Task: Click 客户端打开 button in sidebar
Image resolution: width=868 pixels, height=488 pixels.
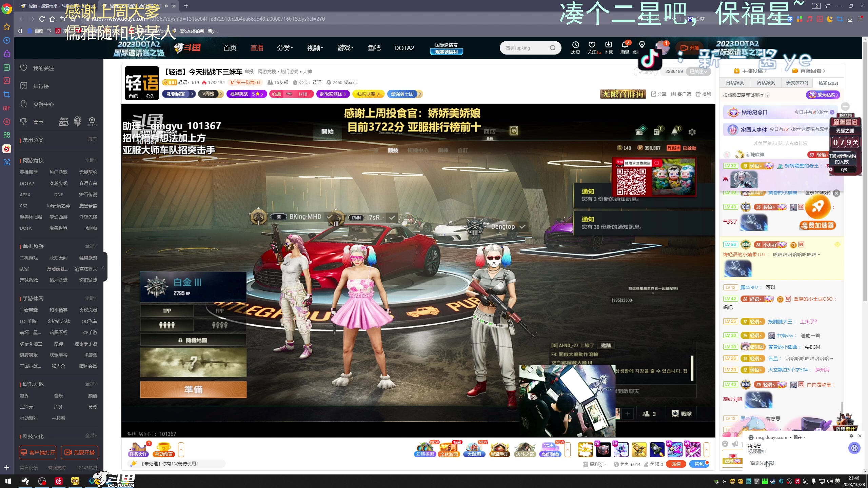Action: [38, 452]
